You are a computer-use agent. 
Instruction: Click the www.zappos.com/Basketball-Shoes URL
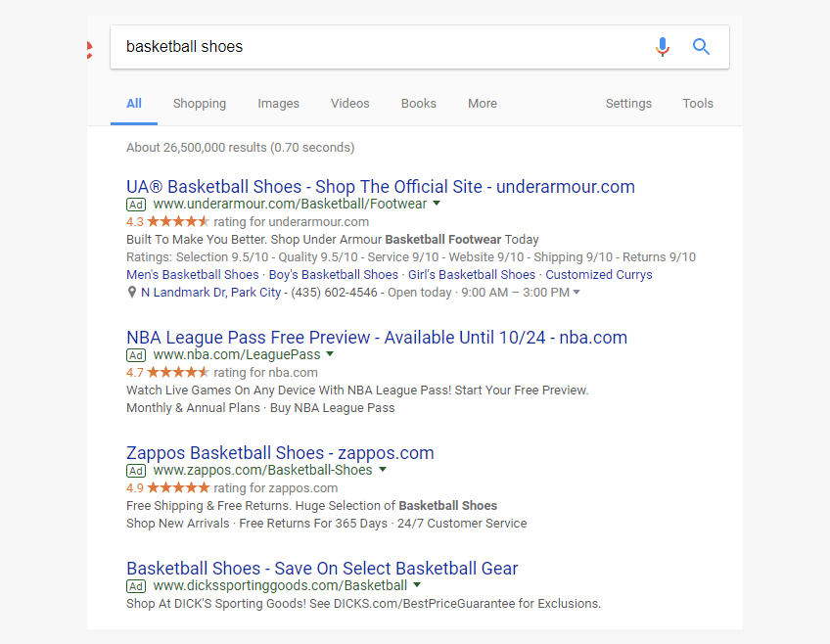(263, 470)
